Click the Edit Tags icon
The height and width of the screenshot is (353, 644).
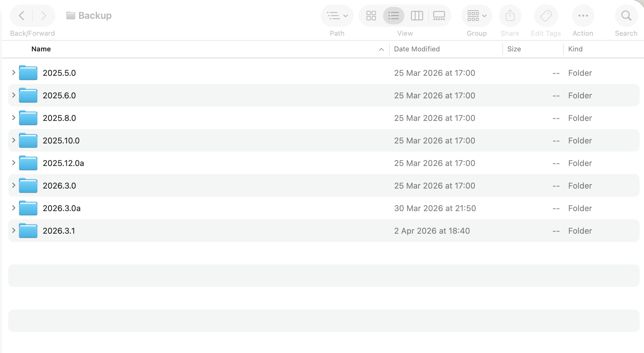546,16
